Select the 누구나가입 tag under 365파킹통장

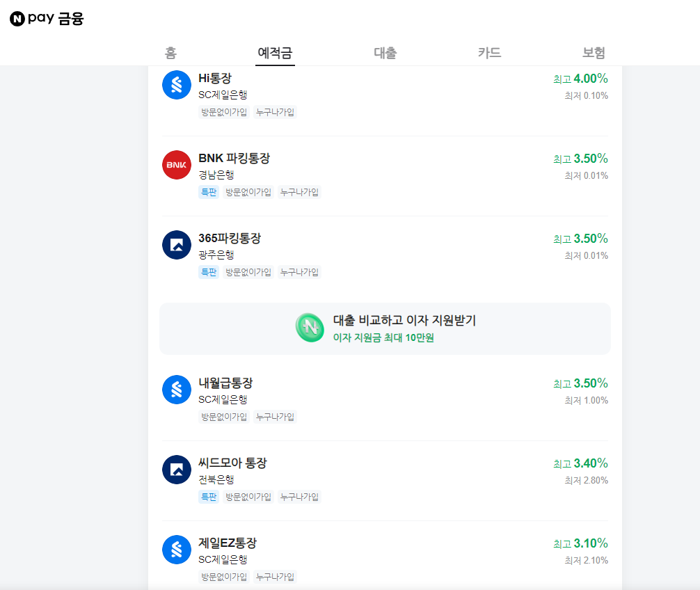pyautogui.click(x=299, y=272)
